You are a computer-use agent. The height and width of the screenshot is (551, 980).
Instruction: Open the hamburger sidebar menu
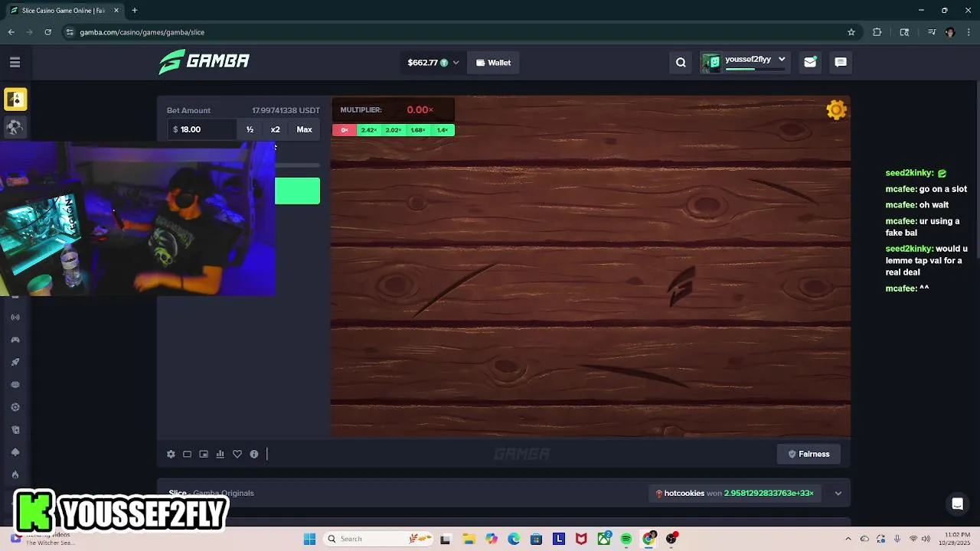pyautogui.click(x=15, y=63)
